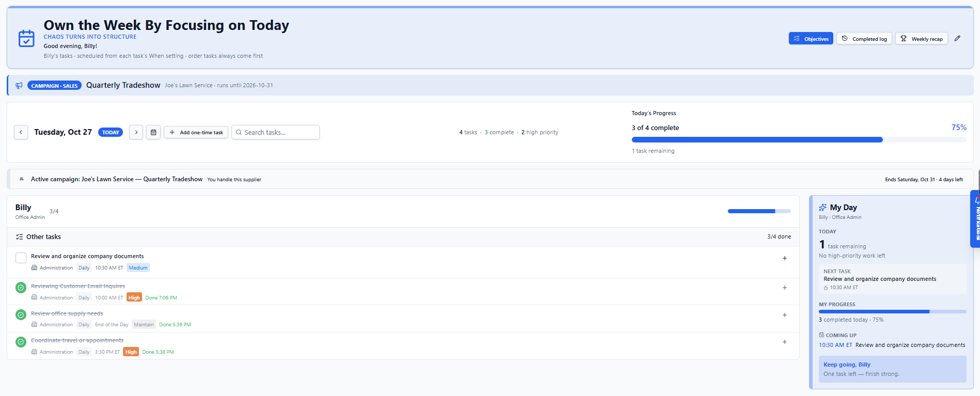The height and width of the screenshot is (396, 980).
Task: Click Quarterly Tradeshow campaign title
Action: 123,85
